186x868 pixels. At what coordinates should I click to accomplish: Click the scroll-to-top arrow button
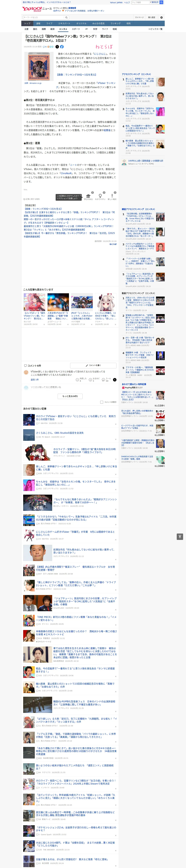(x=180, y=537)
